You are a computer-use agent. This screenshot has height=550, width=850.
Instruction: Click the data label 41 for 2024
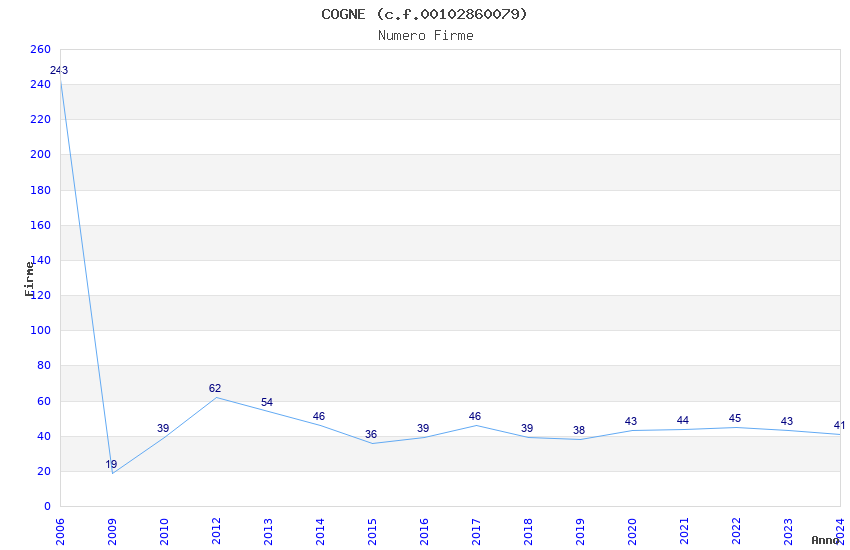[x=839, y=425]
